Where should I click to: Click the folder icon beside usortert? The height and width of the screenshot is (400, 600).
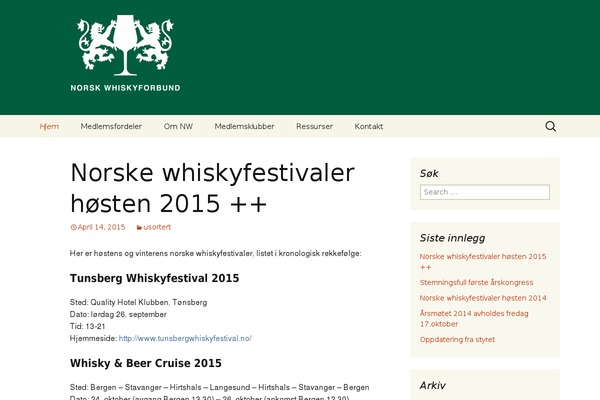tap(139, 227)
